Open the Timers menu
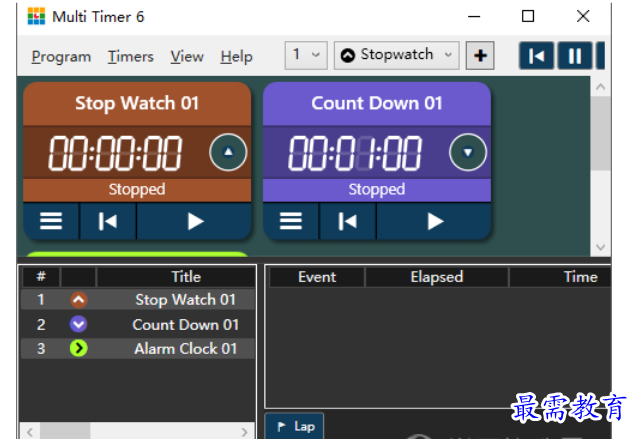Screen dimensions: 635x439 [x=130, y=56]
